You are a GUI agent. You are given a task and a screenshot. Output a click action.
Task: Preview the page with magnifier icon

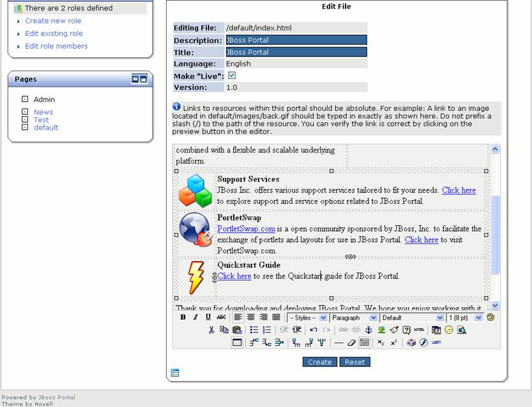click(x=462, y=330)
